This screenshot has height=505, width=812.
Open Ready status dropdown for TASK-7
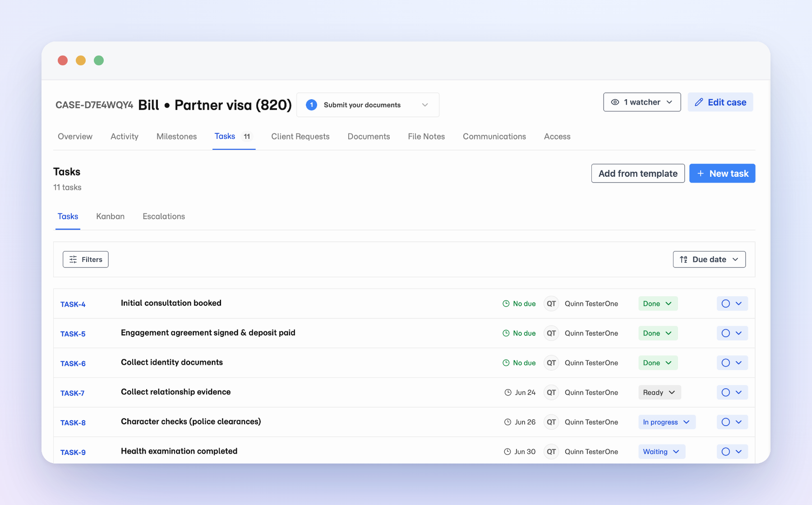(660, 393)
